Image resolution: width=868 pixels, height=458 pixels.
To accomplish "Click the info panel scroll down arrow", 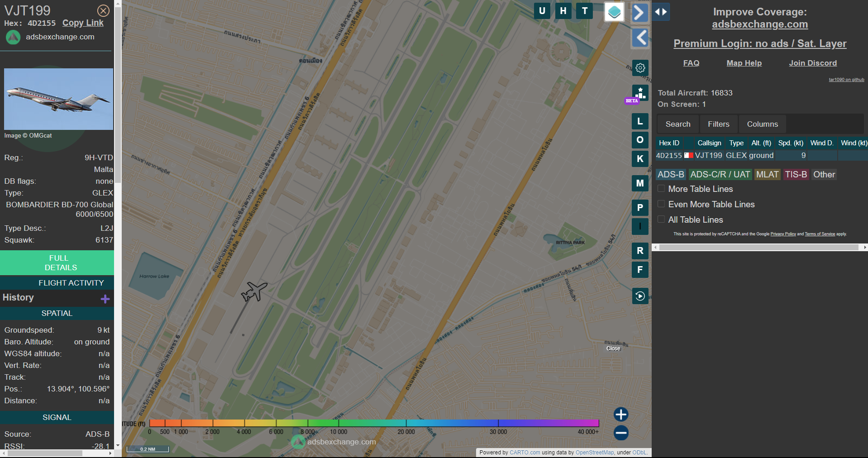I will point(118,445).
